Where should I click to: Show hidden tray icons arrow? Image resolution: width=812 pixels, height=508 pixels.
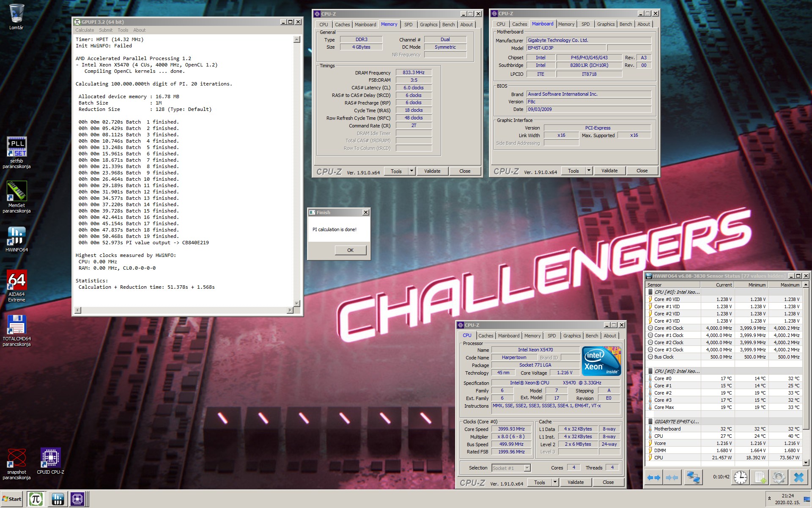click(769, 499)
